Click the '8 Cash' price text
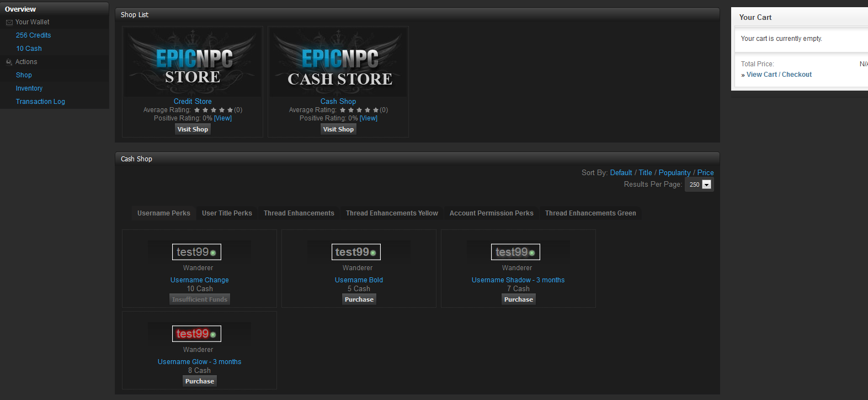 199,371
